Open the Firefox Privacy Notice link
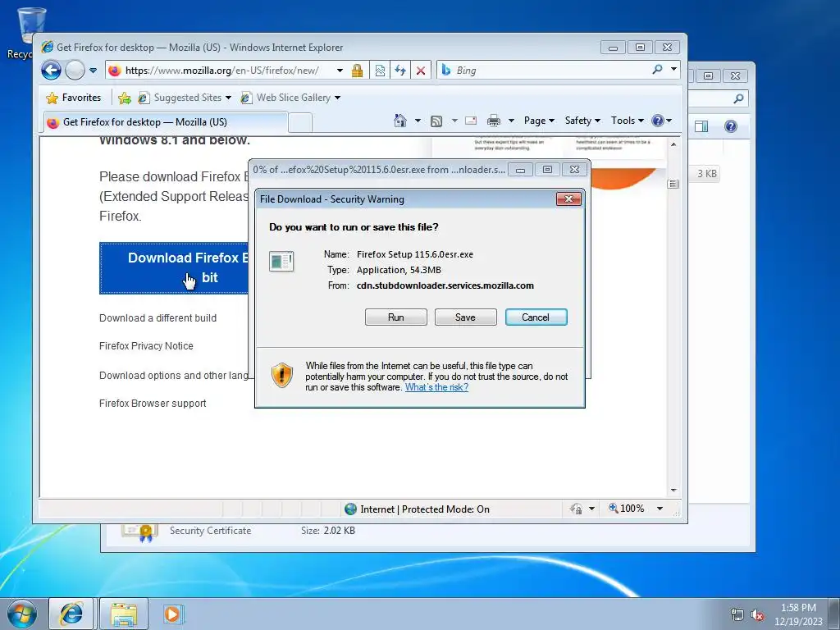The image size is (840, 630). pyautogui.click(x=146, y=346)
